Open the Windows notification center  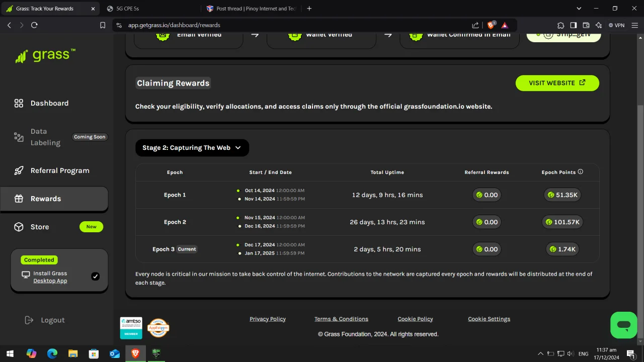pyautogui.click(x=630, y=353)
